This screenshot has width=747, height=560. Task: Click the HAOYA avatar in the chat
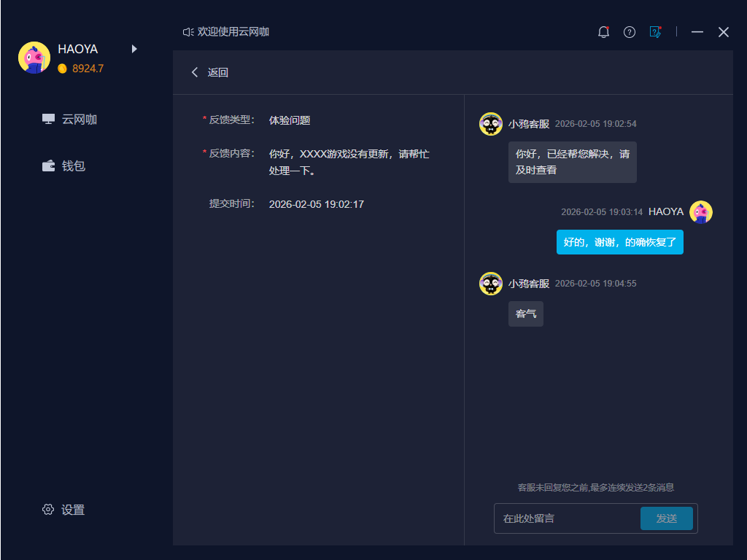(x=700, y=212)
